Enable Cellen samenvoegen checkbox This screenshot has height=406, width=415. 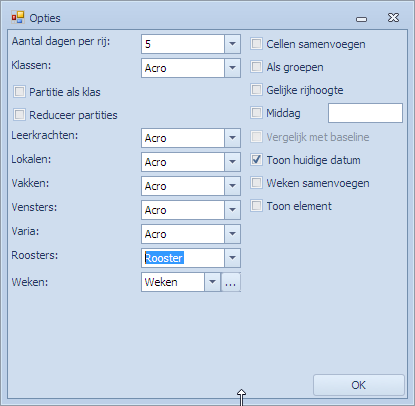tap(256, 44)
